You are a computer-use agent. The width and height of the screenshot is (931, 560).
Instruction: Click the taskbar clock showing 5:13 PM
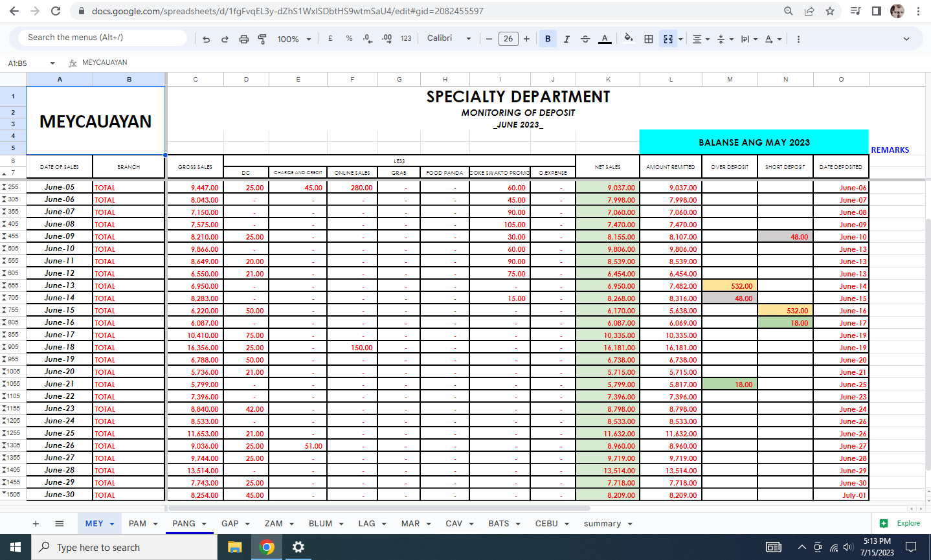tap(877, 547)
